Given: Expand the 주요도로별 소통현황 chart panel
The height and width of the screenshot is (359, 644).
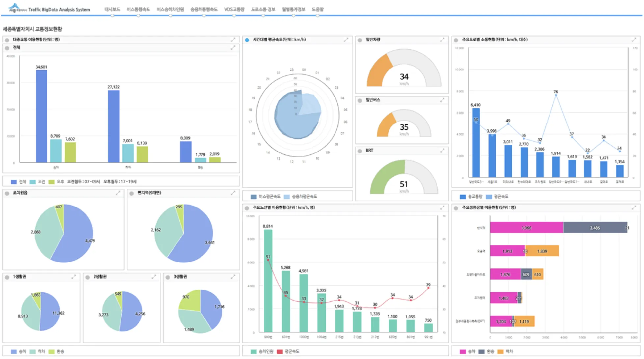Looking at the screenshot, I should (x=634, y=40).
